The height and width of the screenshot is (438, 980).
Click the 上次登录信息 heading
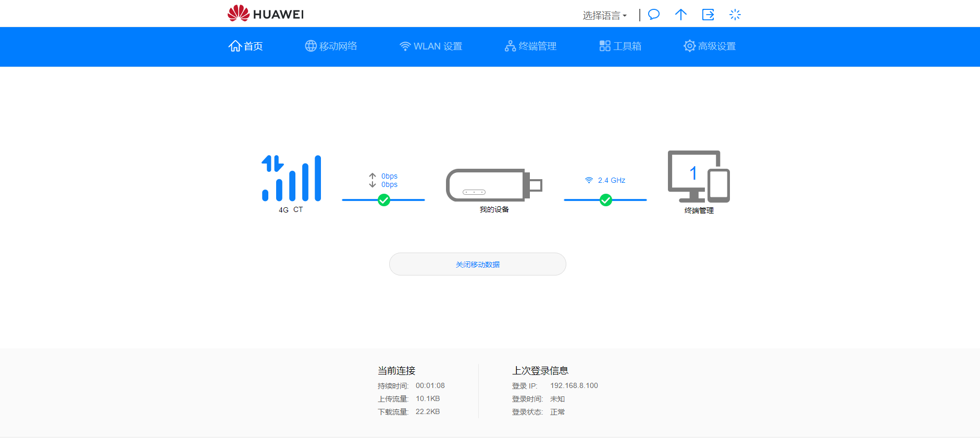pos(540,370)
